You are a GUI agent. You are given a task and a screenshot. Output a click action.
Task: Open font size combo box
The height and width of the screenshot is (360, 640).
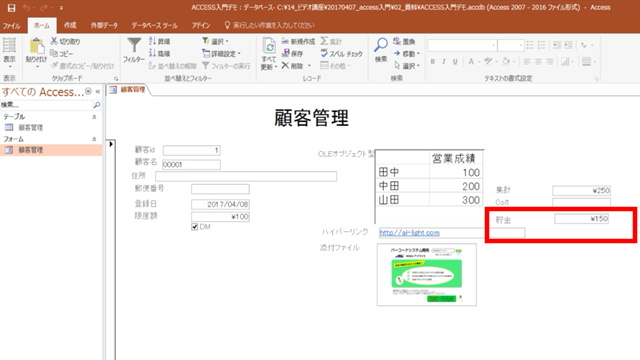coord(511,45)
